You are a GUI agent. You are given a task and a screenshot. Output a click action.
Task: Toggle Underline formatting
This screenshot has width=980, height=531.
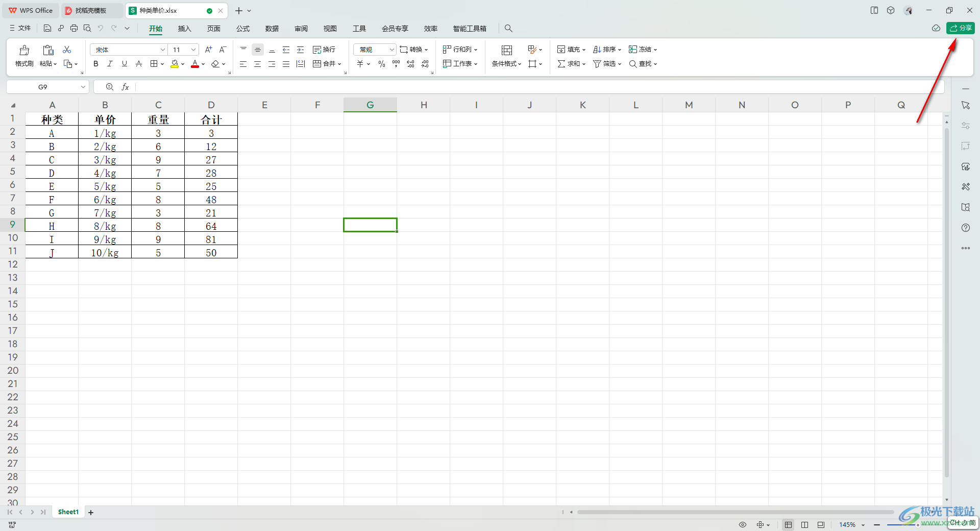[x=124, y=64]
